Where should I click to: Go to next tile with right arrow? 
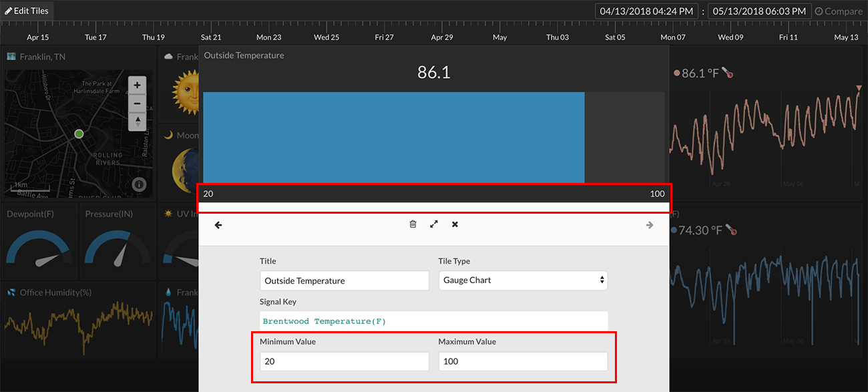click(649, 225)
